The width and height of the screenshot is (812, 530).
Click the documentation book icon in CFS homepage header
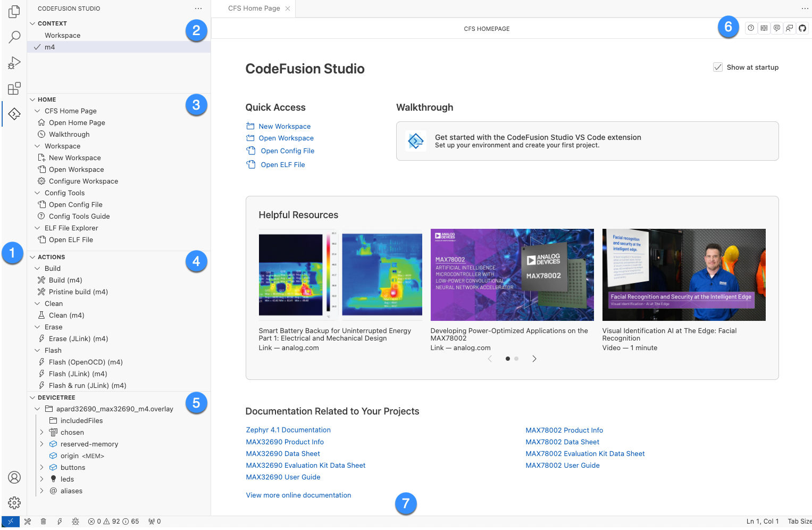(764, 28)
